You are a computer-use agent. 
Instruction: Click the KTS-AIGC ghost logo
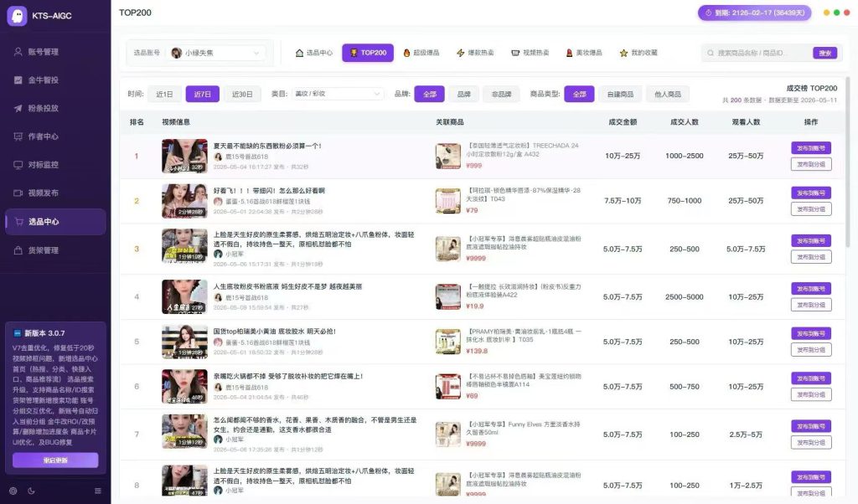(x=17, y=16)
